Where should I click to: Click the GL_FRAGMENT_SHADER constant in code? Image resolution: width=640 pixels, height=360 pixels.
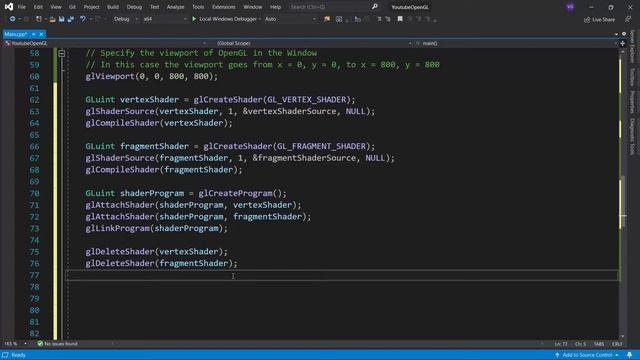click(x=322, y=146)
